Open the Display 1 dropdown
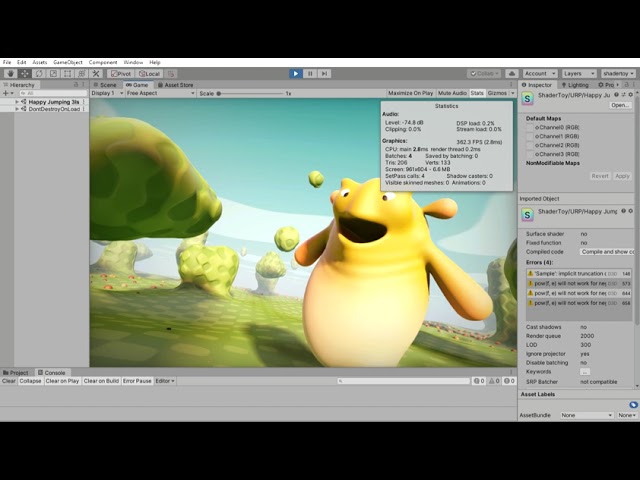640x480 pixels. (x=107, y=93)
